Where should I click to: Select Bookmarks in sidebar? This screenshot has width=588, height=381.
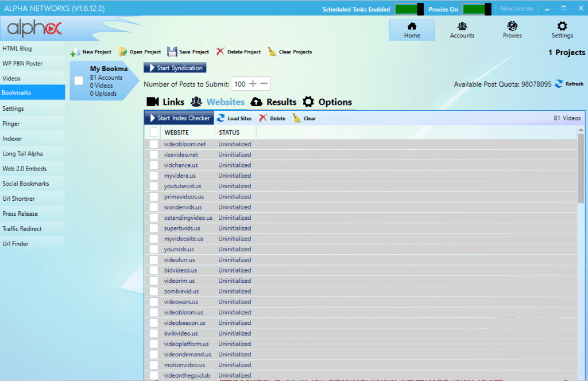32,92
